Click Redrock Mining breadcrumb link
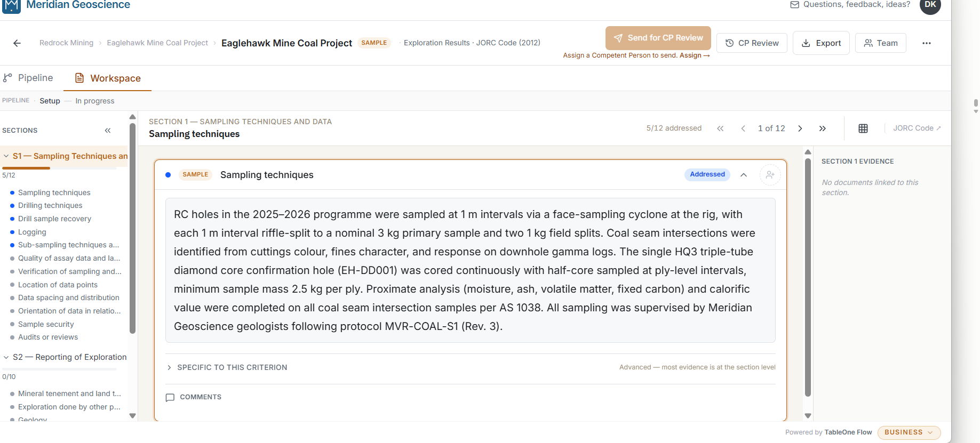This screenshot has width=980, height=443. [x=66, y=43]
